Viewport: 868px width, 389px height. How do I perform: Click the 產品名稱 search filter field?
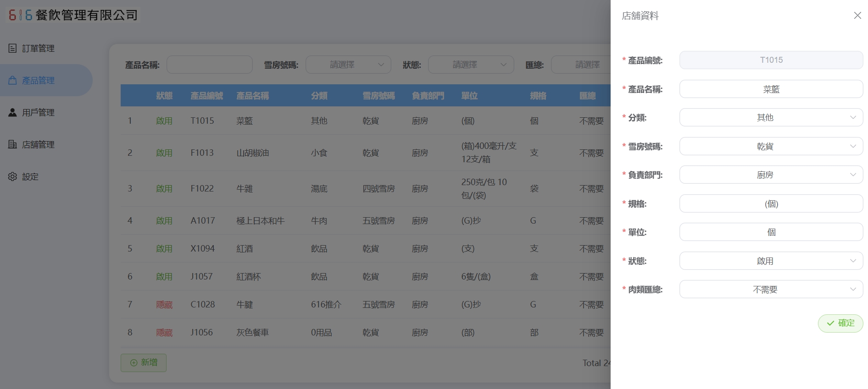(209, 65)
